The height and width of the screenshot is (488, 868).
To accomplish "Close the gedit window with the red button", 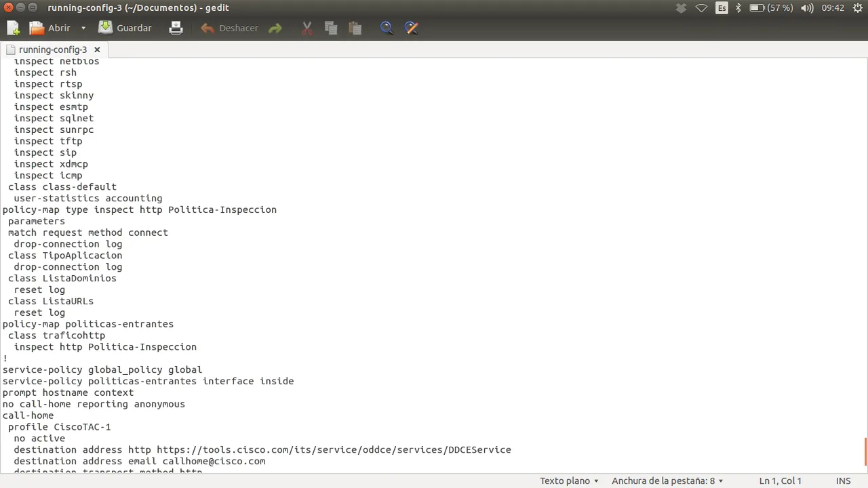I will point(8,7).
